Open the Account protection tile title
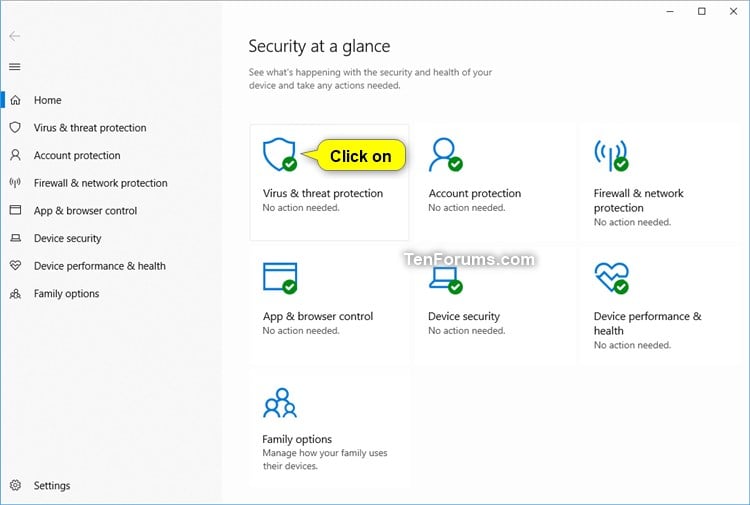The height and width of the screenshot is (505, 750). pyautogui.click(x=474, y=193)
